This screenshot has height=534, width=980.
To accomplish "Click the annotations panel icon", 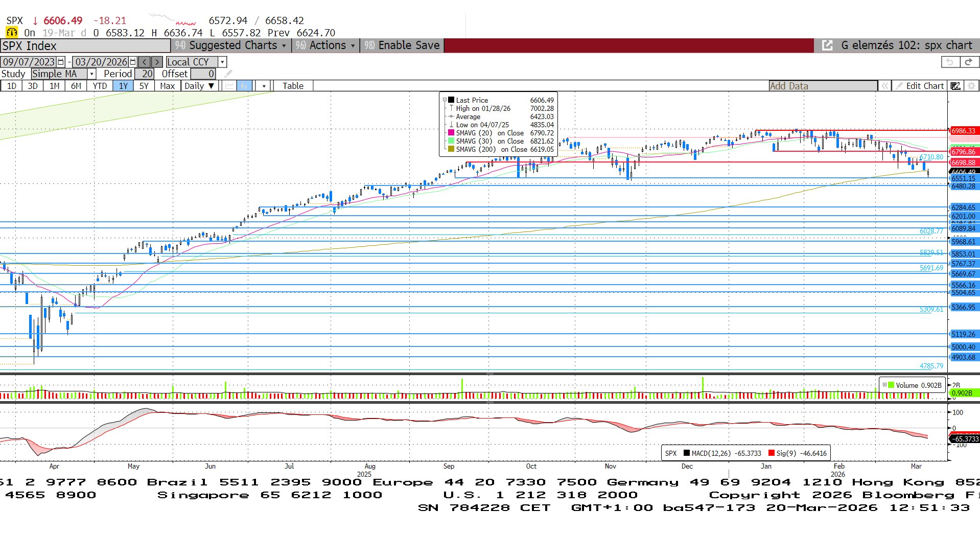I will pos(955,86).
